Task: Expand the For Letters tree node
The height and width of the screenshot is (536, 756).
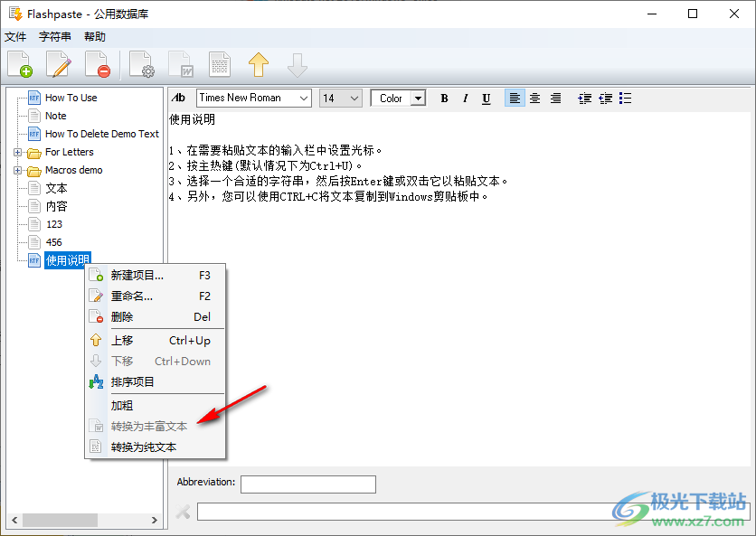Action: coord(18,152)
